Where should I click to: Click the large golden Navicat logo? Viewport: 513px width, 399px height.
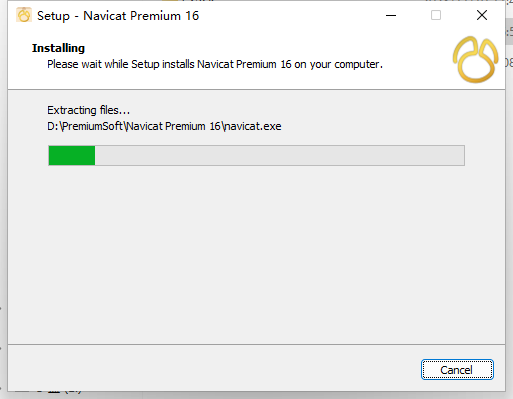tap(475, 59)
